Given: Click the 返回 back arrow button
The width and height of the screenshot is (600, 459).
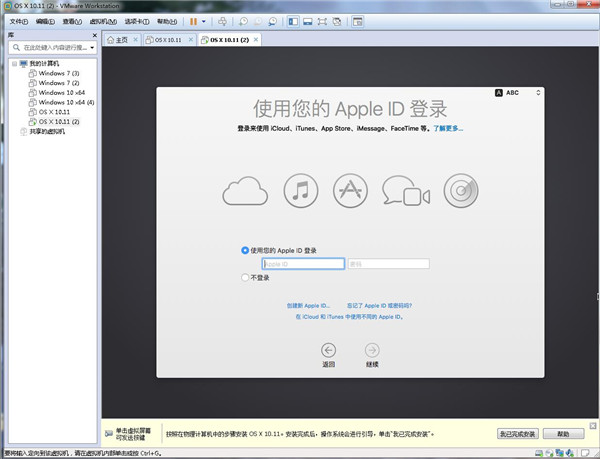Looking at the screenshot, I should (328, 350).
